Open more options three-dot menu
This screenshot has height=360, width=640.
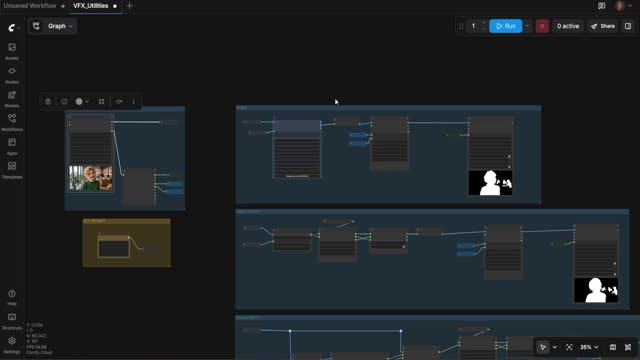pyautogui.click(x=133, y=102)
